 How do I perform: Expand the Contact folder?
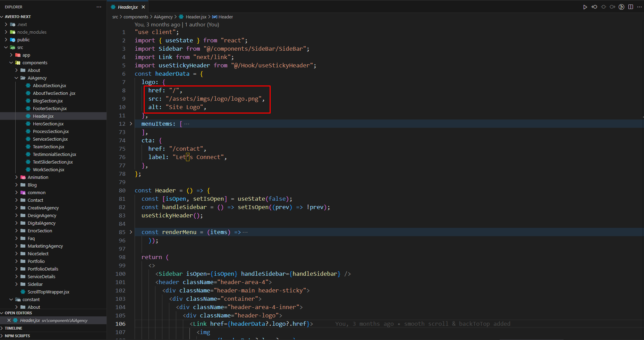pyautogui.click(x=16, y=200)
